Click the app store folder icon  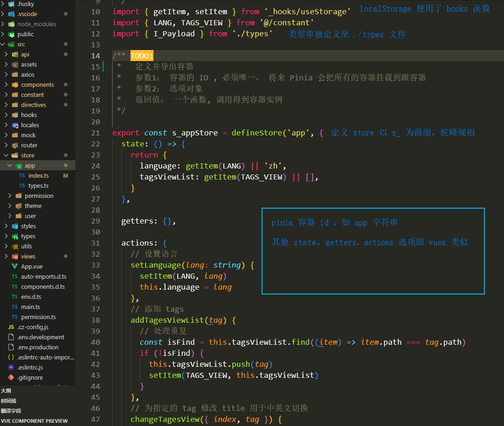coord(19,166)
